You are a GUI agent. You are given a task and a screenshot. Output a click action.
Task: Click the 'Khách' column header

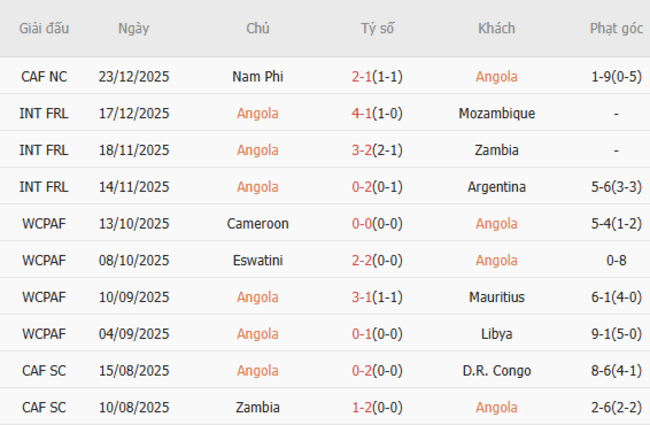497,28
